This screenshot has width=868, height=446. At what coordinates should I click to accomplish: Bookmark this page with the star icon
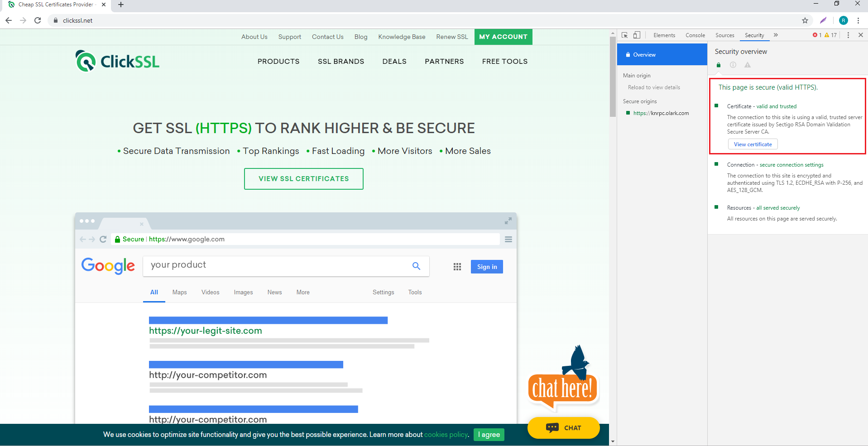click(805, 20)
